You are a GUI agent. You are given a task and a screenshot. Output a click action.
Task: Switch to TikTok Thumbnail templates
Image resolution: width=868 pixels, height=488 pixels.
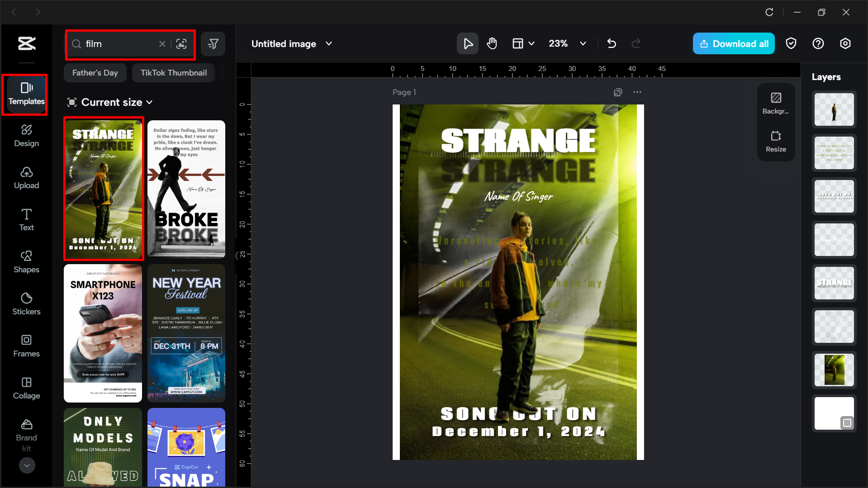(173, 72)
